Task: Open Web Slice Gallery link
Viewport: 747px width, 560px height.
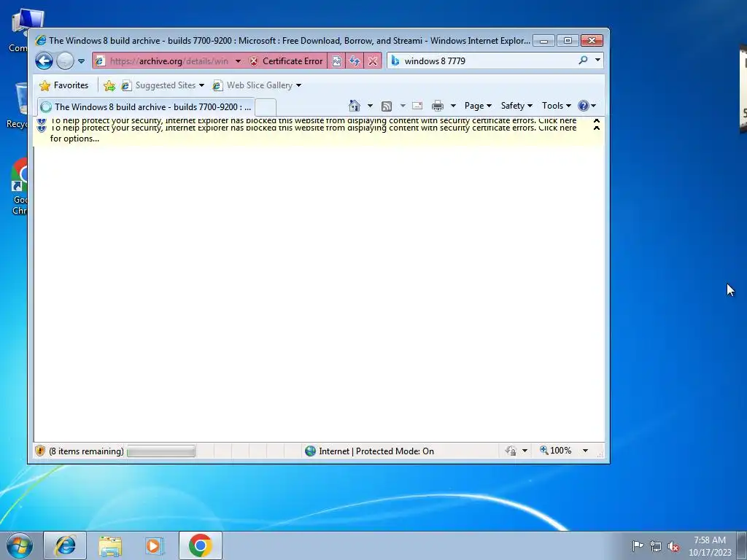Action: pyautogui.click(x=257, y=85)
